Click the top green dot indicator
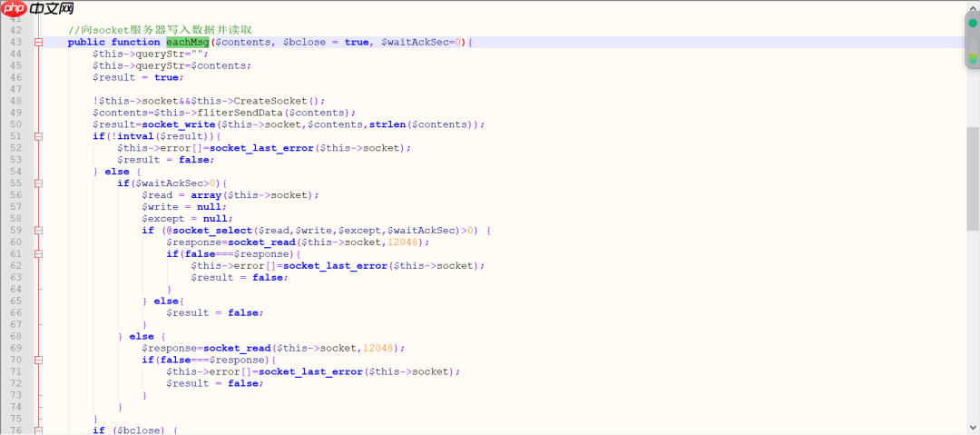980x435 pixels. (973, 23)
